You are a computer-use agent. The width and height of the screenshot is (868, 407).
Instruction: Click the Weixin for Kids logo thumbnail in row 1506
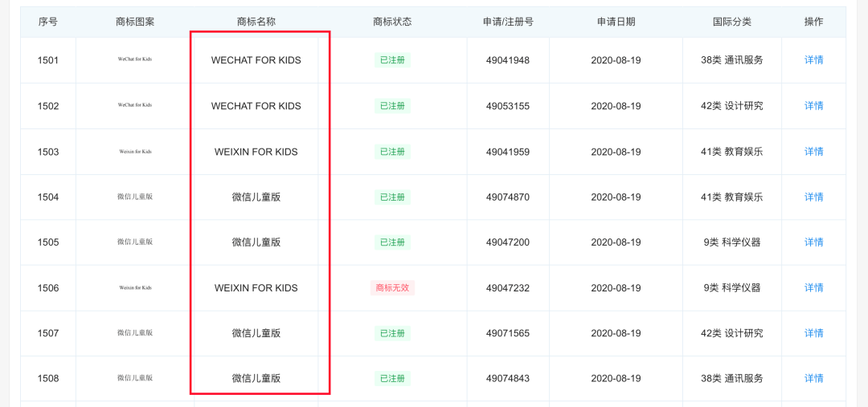coord(135,287)
